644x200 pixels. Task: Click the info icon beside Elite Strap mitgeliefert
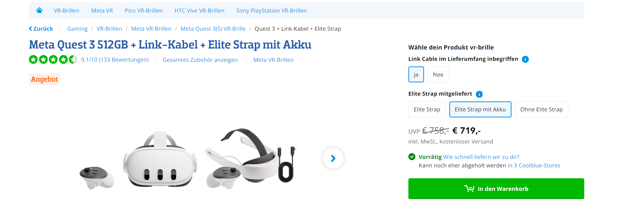(479, 94)
